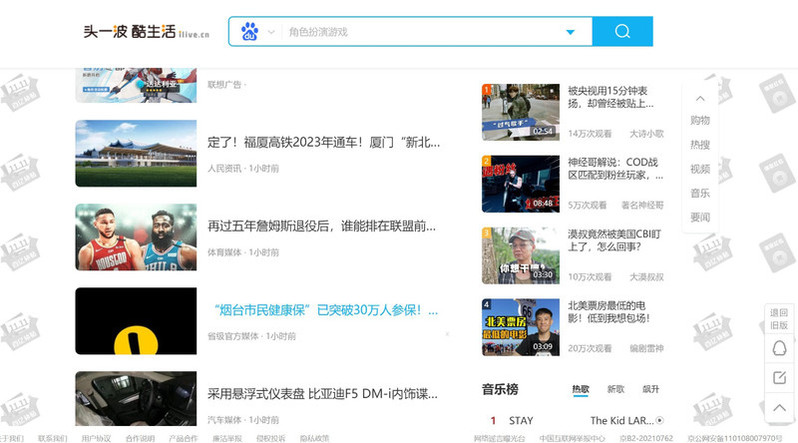The width and height of the screenshot is (798, 443).
Task: Click the customer service headset icon
Action: 780,348
